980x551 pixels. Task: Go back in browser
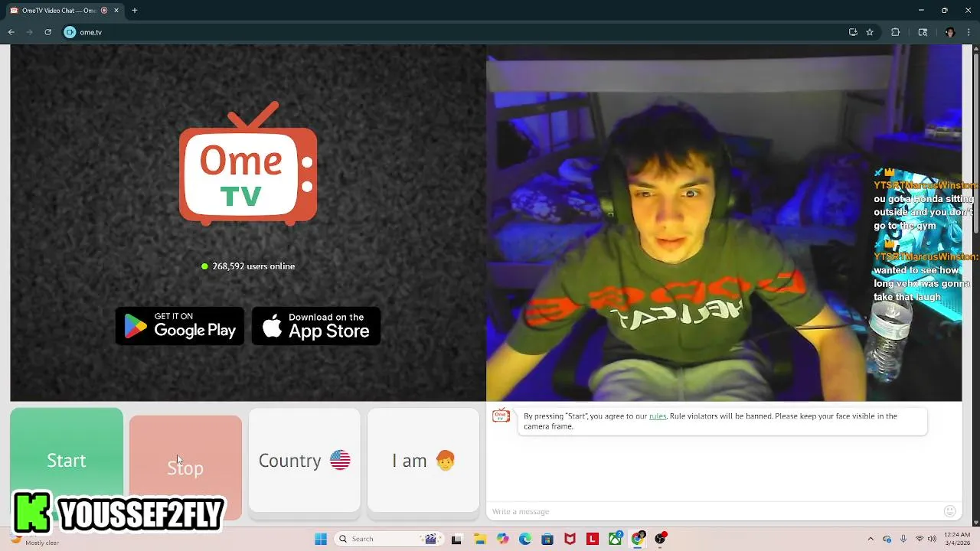click(x=11, y=32)
